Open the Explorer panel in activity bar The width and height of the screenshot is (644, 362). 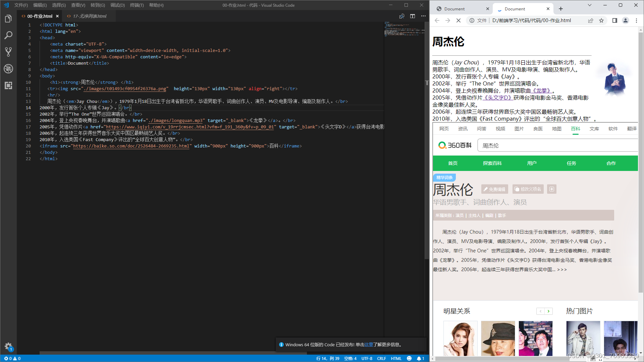[8, 19]
